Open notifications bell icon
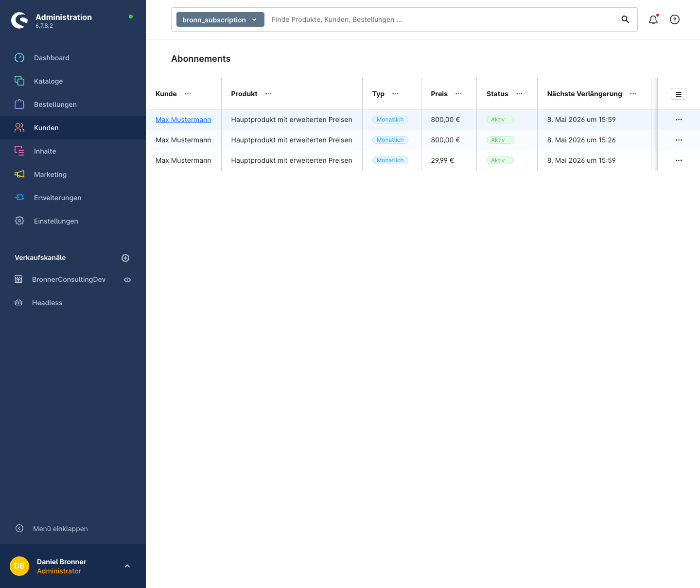Screen dimensions: 700x588 click(x=653, y=19)
